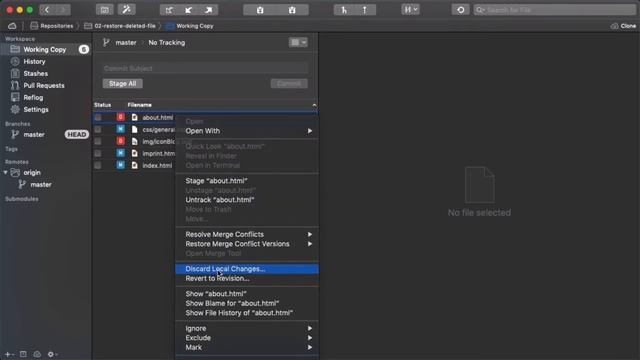Go back with the toolbar back arrow
Image resolution: width=640 pixels, height=360 pixels.
click(x=47, y=10)
